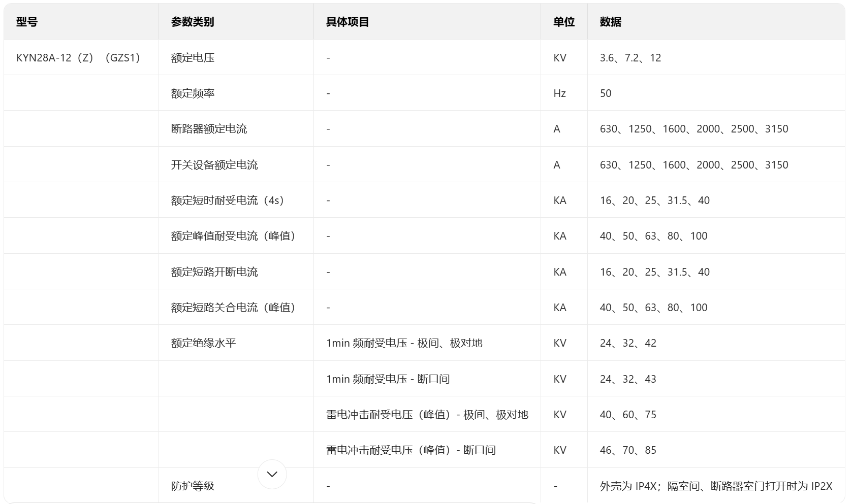Click the 额定短时耐受电流（4s）label
853x504 pixels.
[x=228, y=200]
